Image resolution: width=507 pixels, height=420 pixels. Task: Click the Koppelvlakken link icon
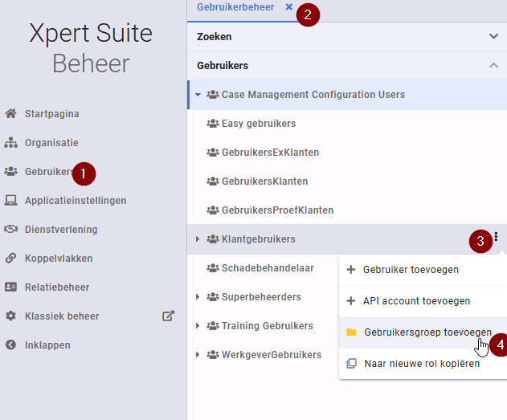pyautogui.click(x=10, y=258)
